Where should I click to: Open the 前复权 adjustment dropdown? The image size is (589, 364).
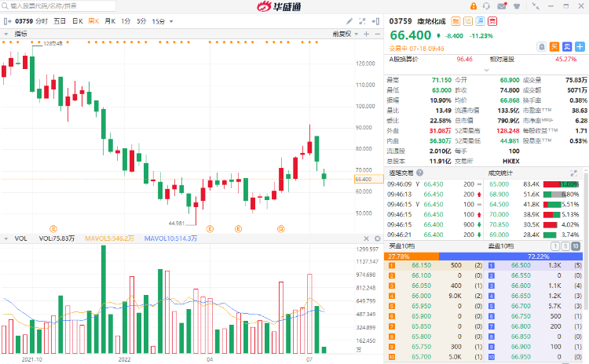[x=344, y=34]
